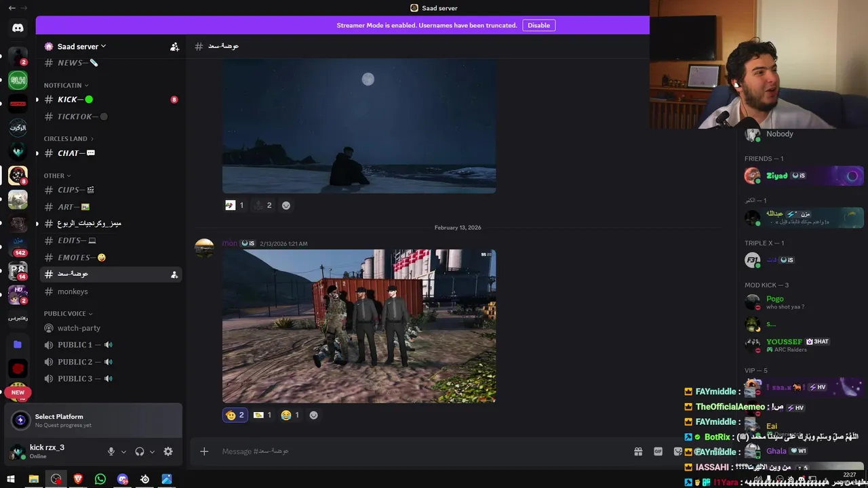Open SteelSeries app in taskbar

pos(144,479)
